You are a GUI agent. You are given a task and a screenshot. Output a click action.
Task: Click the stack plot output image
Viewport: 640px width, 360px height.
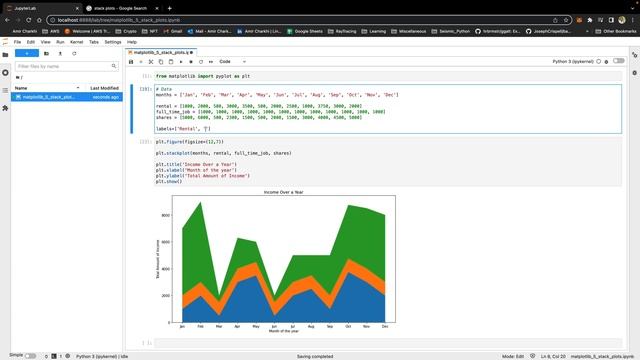[276, 261]
